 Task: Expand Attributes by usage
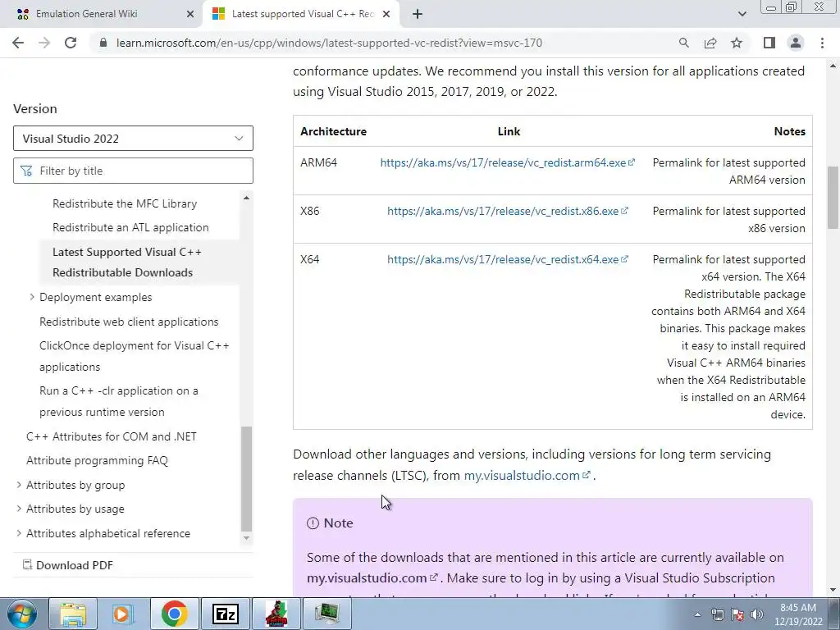[x=19, y=509]
